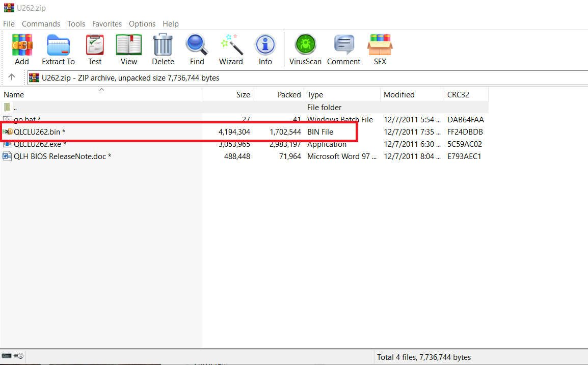Open the Tools menu
Viewport: 588px width, 365px height.
coord(76,23)
